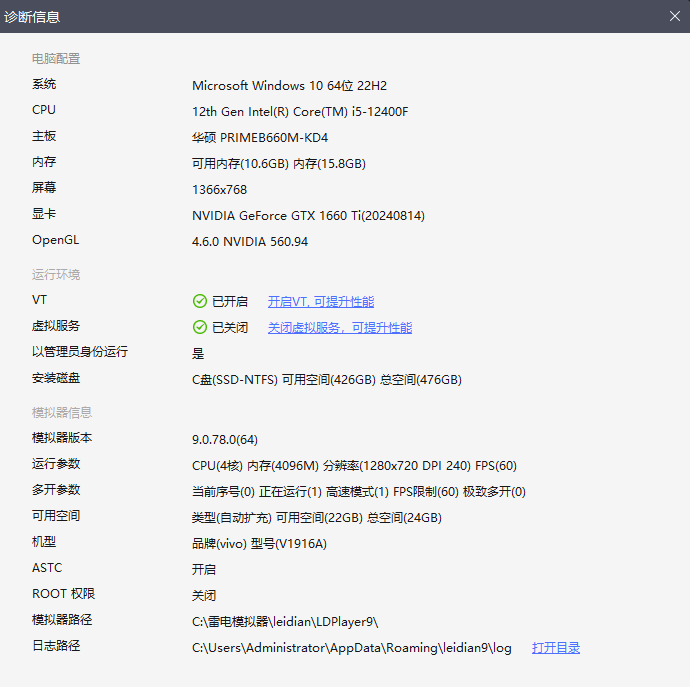This screenshot has height=687, width=690.
Task: Open the 开启VT, 可提升性能 link
Action: 320,301
